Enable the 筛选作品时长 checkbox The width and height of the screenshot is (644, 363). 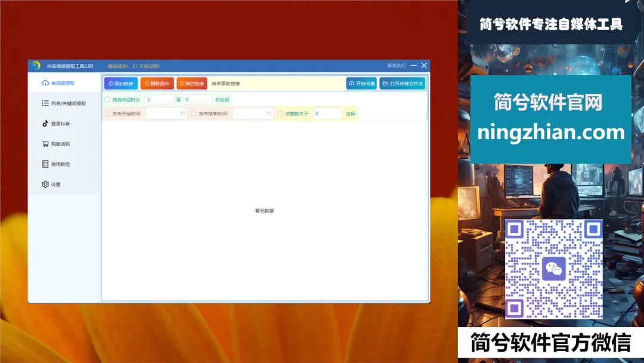[107, 100]
